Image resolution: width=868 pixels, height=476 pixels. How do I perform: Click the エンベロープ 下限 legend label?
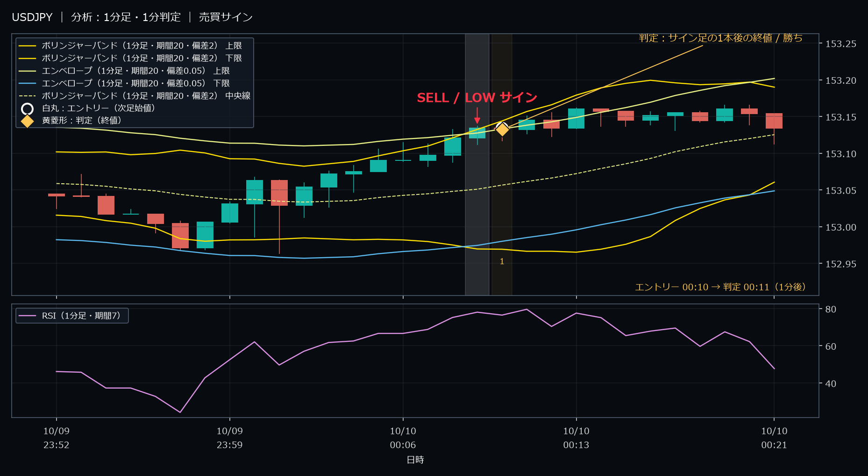point(136,83)
